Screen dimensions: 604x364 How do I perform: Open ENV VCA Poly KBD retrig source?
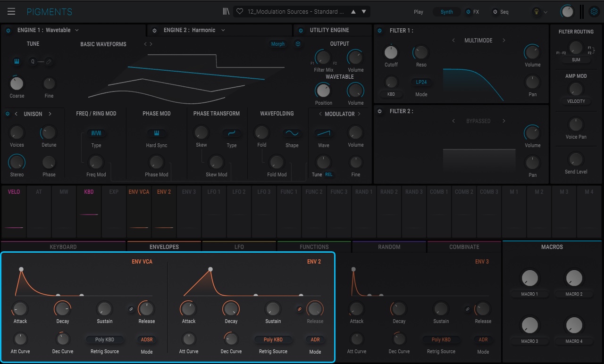(x=105, y=339)
